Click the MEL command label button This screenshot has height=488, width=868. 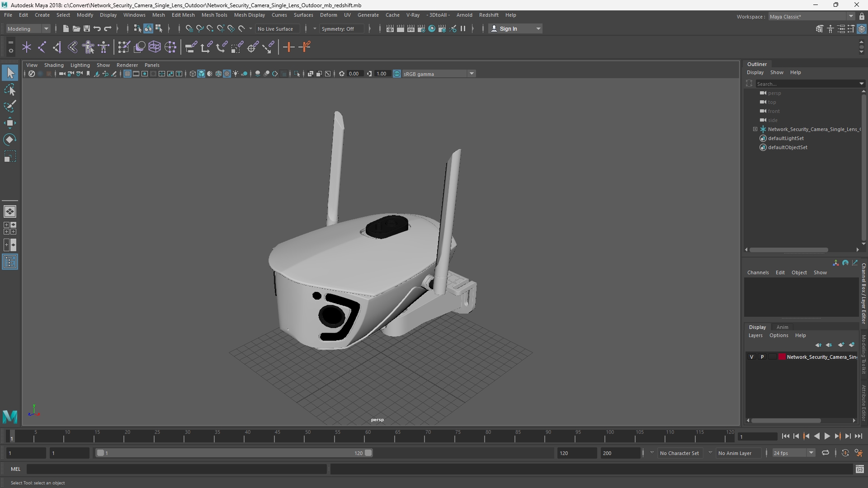16,469
